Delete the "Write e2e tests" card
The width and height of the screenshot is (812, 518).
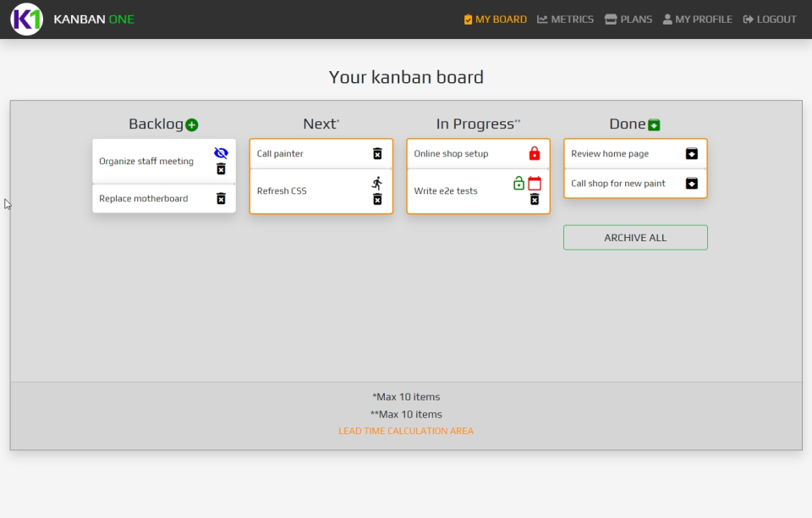point(534,199)
